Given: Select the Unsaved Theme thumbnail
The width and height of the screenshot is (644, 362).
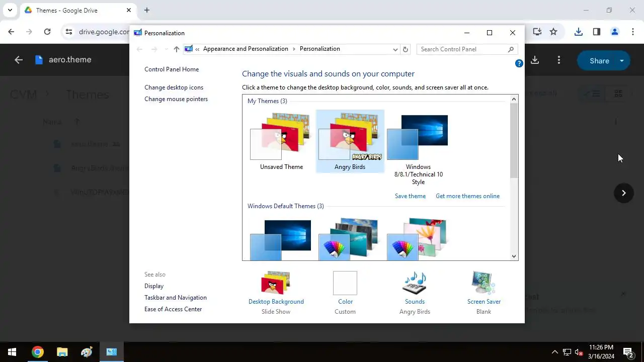Looking at the screenshot, I should coord(281,141).
